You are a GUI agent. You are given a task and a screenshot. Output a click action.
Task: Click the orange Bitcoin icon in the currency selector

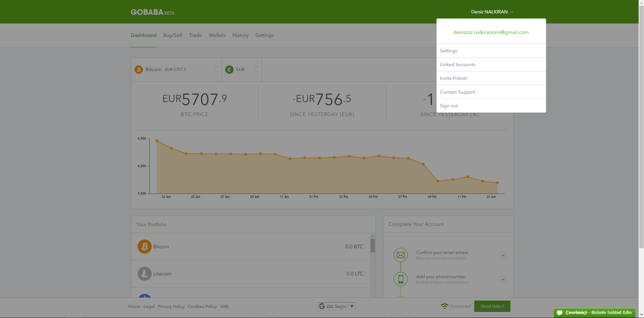[x=139, y=69]
